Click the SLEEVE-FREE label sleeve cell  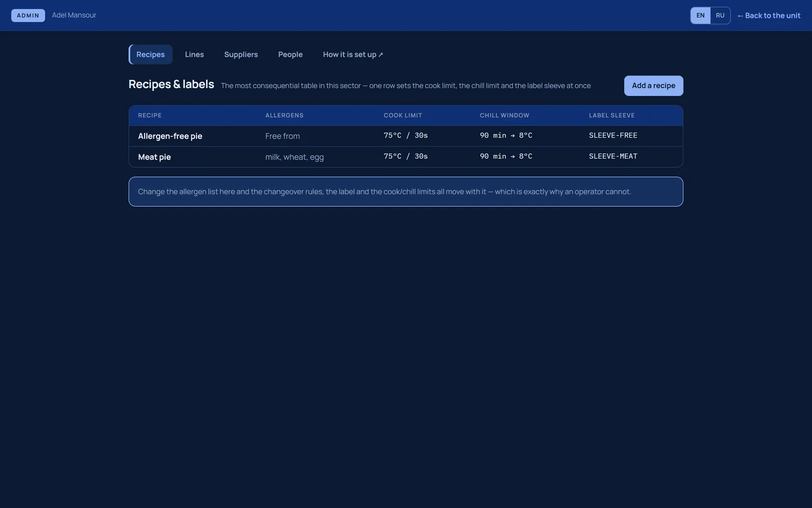point(613,136)
